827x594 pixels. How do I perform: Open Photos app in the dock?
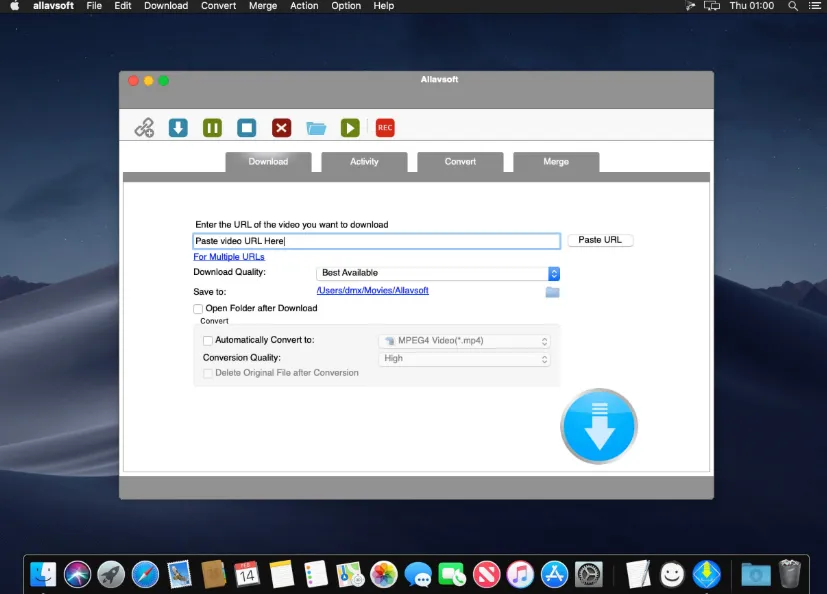click(384, 574)
